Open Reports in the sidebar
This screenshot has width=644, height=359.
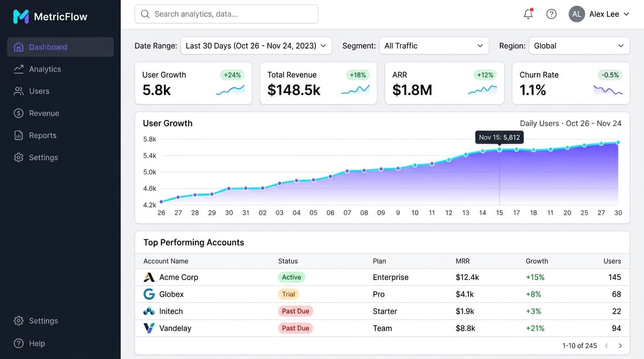click(x=60, y=136)
